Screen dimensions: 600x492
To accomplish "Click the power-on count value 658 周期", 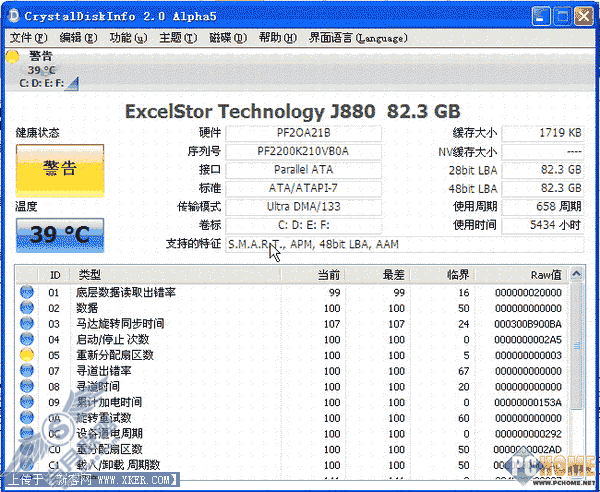I will pyautogui.click(x=543, y=207).
